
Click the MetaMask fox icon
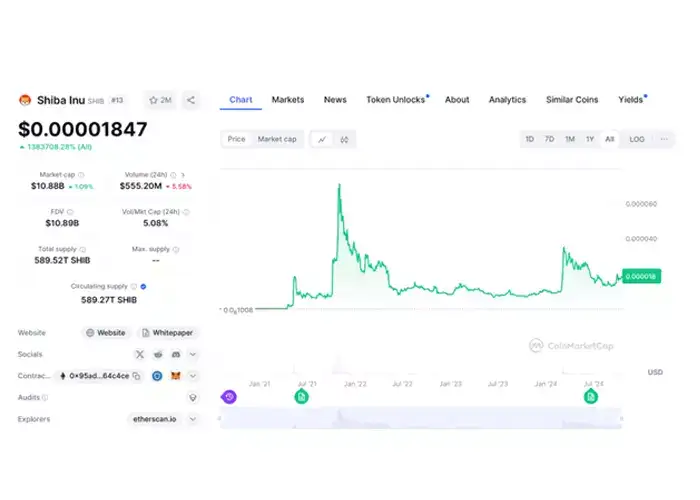[176, 376]
